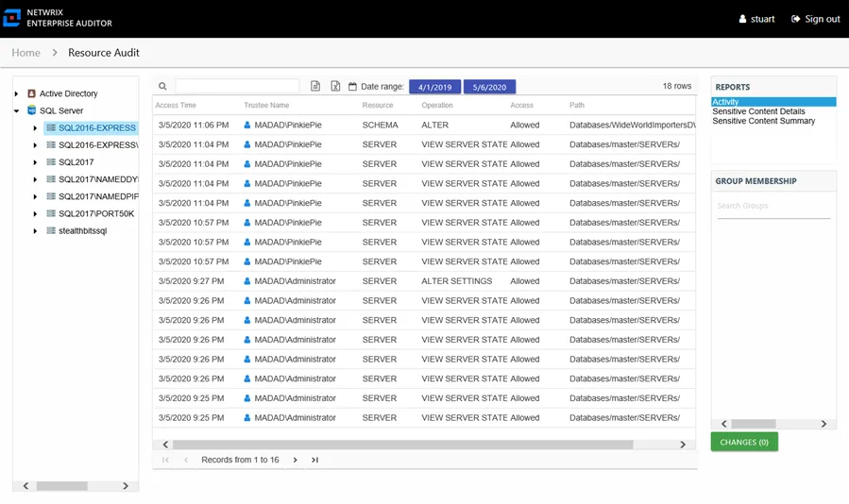Expand the SQL2016-EXPRESS node arrow
This screenshot has width=849, height=504.
click(x=35, y=128)
